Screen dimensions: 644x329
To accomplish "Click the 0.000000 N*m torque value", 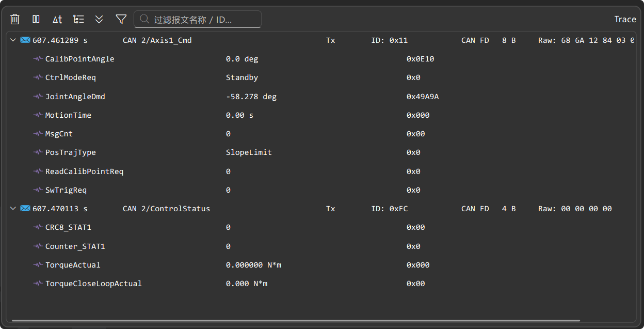I will (x=253, y=265).
